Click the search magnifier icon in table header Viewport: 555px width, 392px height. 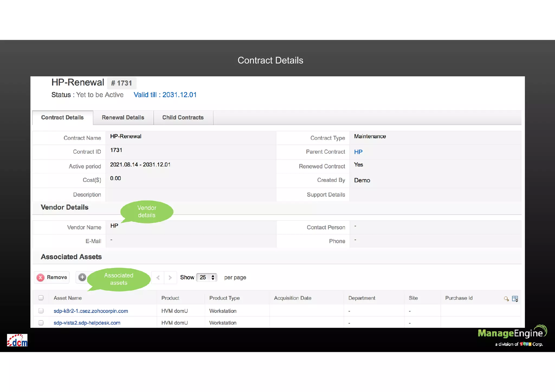506,299
